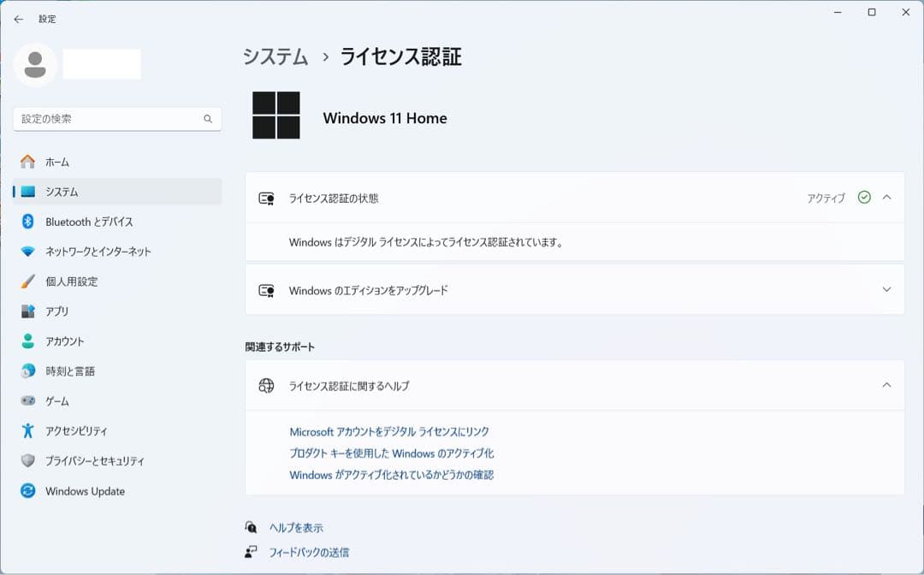Select the ネットワークとインターネット globe icon
Image resolution: width=924 pixels, height=575 pixels.
tap(28, 252)
